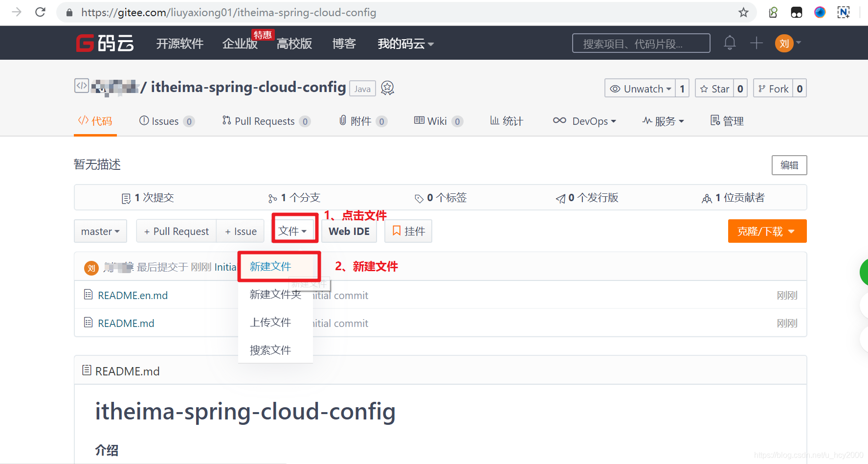Open the 管理 tab

[x=727, y=121]
